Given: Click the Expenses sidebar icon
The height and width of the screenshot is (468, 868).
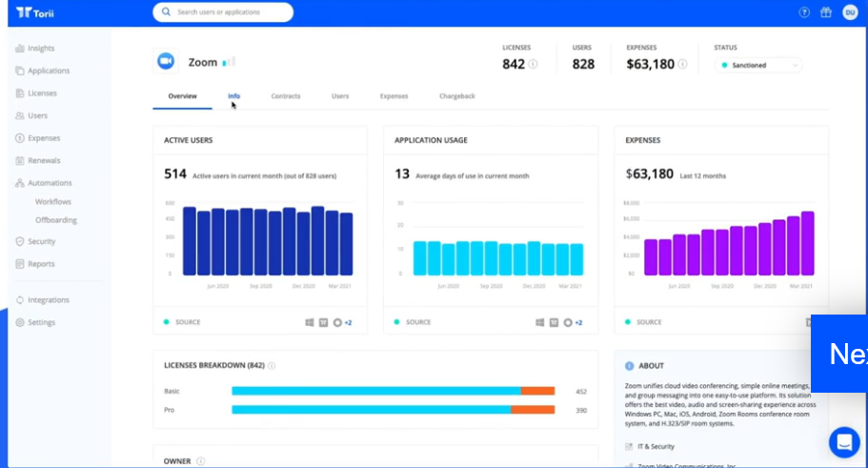Looking at the screenshot, I should [x=20, y=138].
